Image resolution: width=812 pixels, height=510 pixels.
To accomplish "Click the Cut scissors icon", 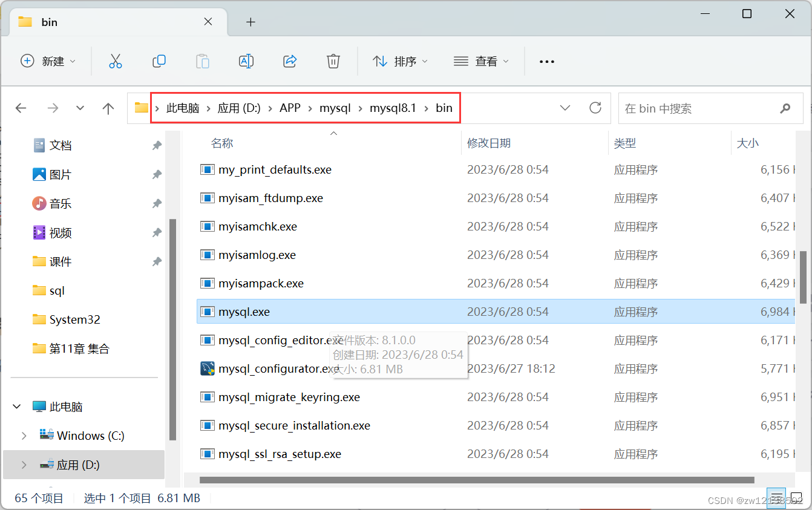I will point(116,61).
